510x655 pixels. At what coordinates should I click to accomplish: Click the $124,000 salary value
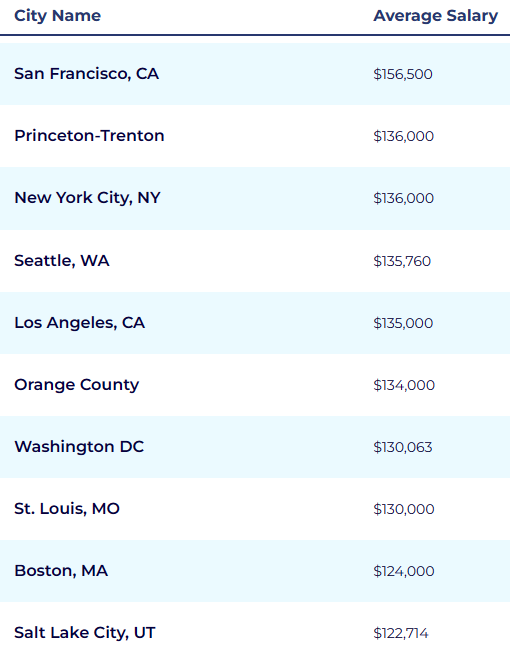tap(404, 571)
